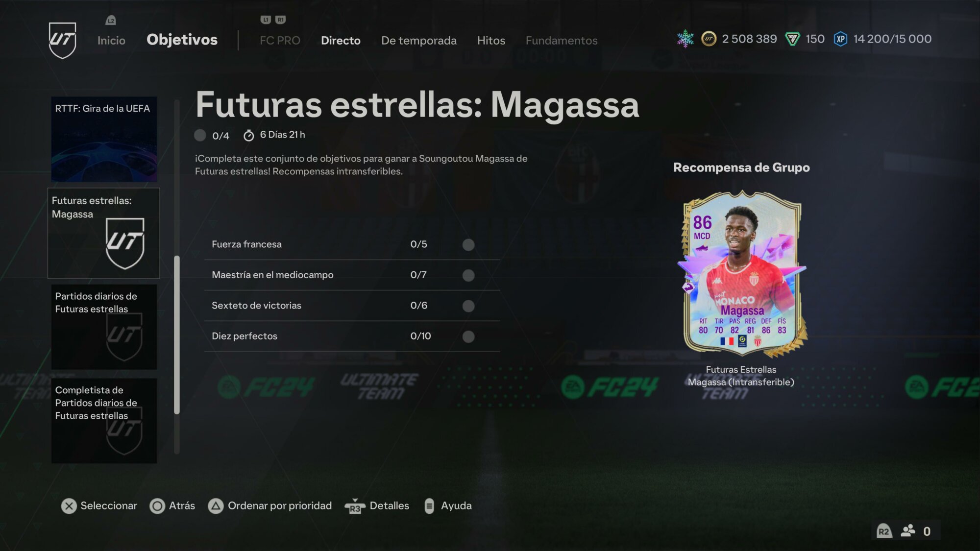Viewport: 980px width, 551px height.
Task: Click the gold UT coins icon
Action: point(709,39)
